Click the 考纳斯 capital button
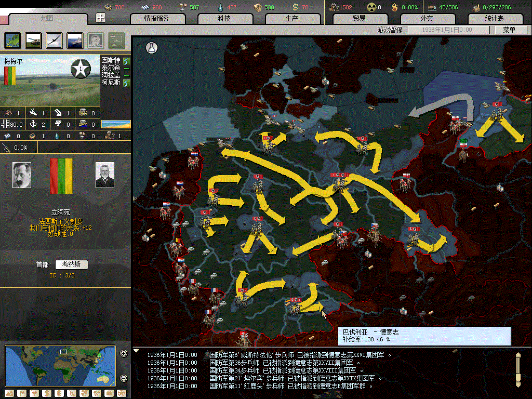Image resolution: width=532 pixels, height=399 pixels. click(72, 264)
